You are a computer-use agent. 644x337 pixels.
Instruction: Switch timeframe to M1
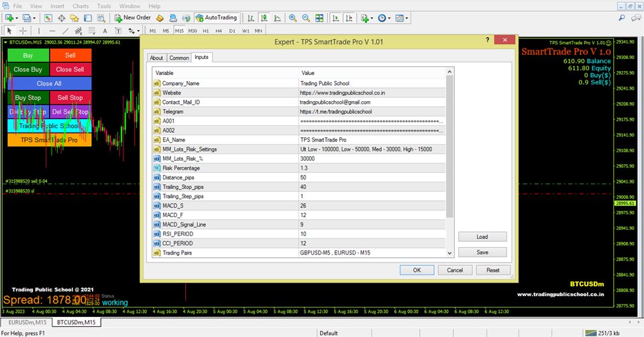coord(153,31)
